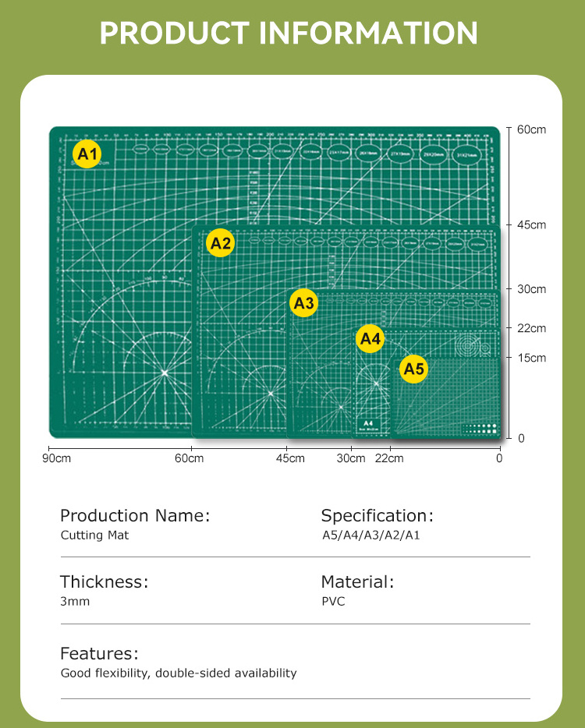Click the PRODUCT INFORMATION heading
This screenshot has width=585, height=728.
289,33
